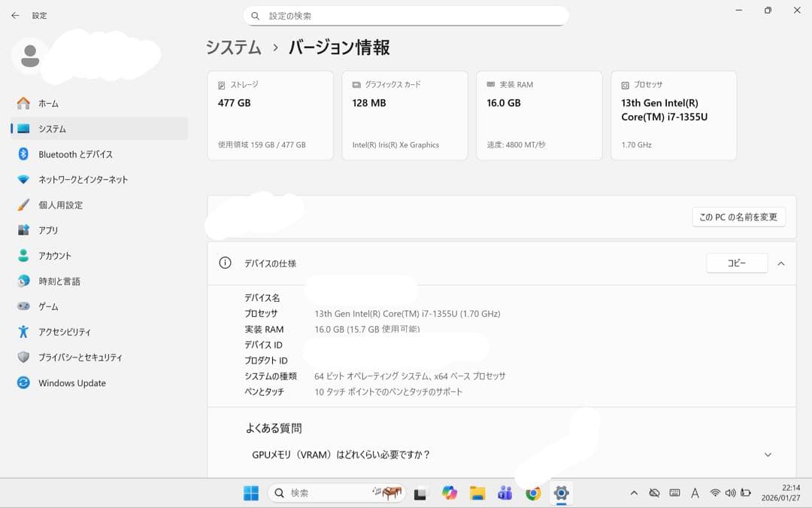
Task: Click the このPCの名前を変更 button
Action: (x=738, y=217)
